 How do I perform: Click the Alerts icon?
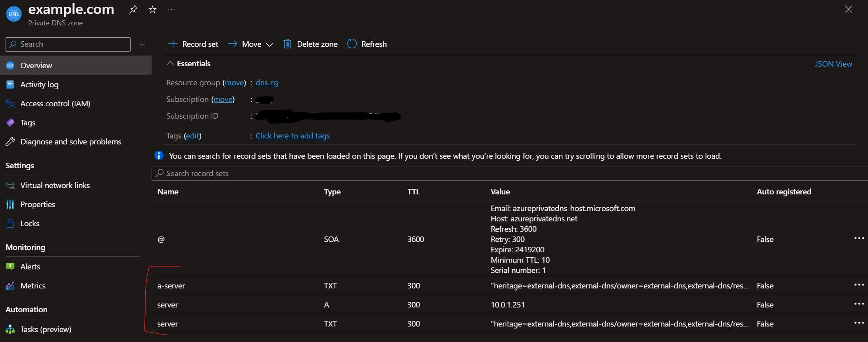(10, 267)
